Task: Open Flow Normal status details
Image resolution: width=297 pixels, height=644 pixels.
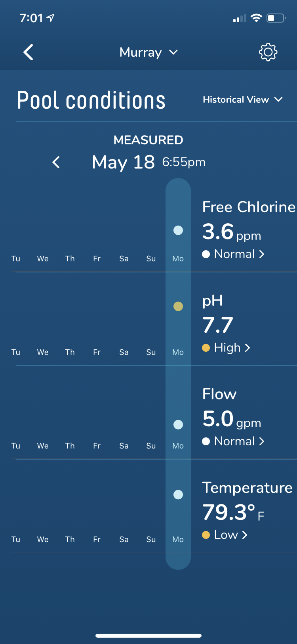Action: [233, 441]
